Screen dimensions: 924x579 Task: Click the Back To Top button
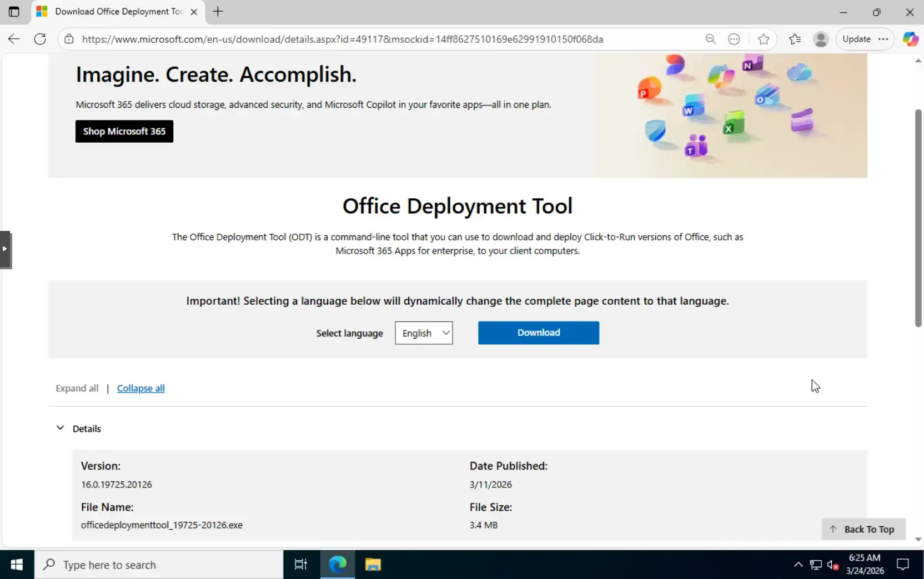863,529
